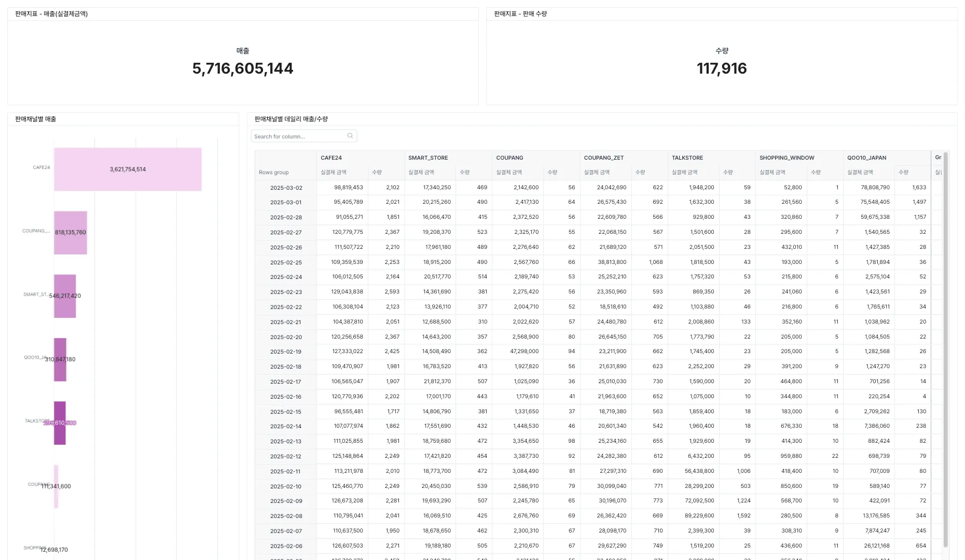Click the CAFE24 column group header

[x=331, y=158]
